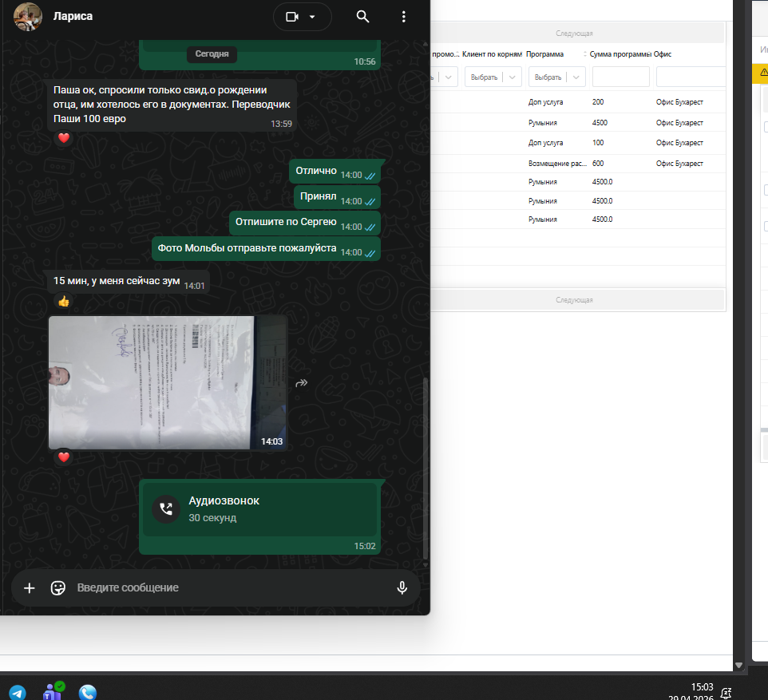Screen dimensions: 768x700
Task: Open the blue phone app from taskbar
Action: pos(88,693)
